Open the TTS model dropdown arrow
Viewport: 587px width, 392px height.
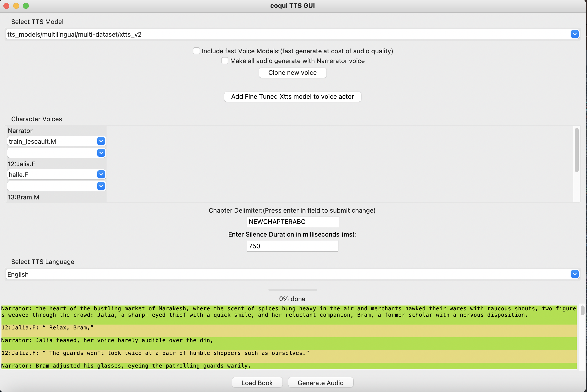click(575, 34)
